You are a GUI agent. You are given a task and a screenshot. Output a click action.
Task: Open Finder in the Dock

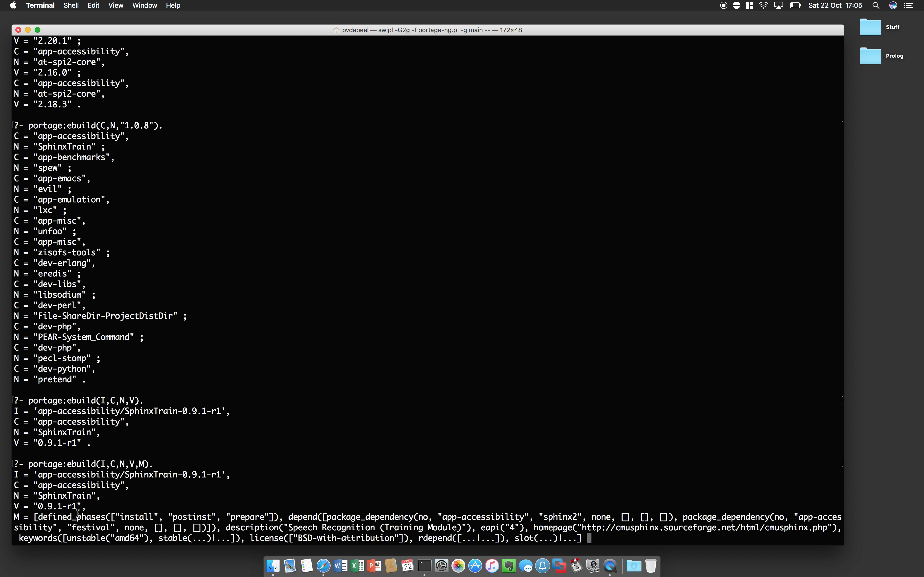coord(273,565)
